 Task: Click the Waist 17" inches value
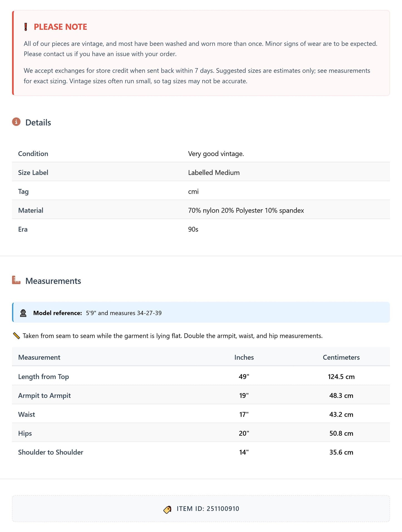coord(244,415)
